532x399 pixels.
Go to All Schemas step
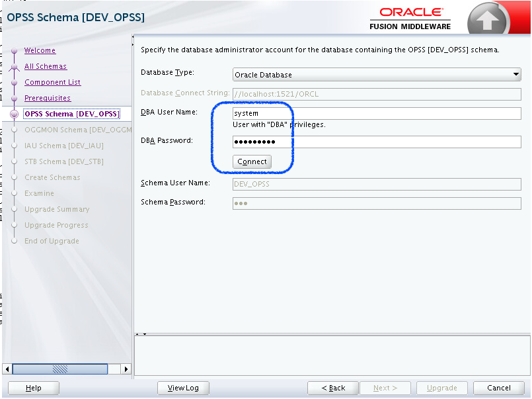click(46, 66)
